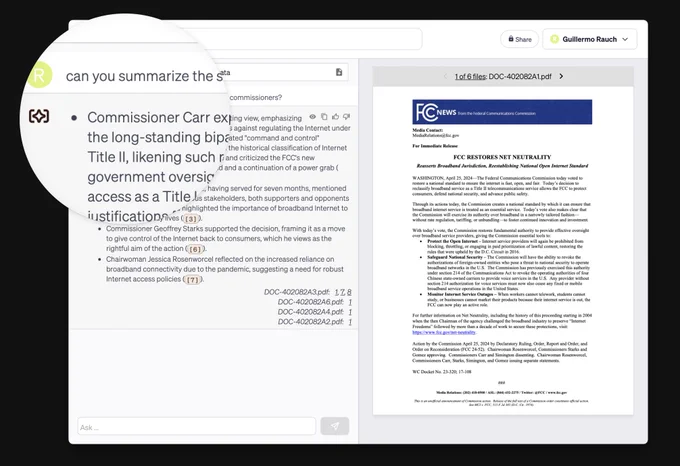Click the DOC-402082A6.pdf source file name
This screenshot has height=466, width=680.
click(x=311, y=302)
